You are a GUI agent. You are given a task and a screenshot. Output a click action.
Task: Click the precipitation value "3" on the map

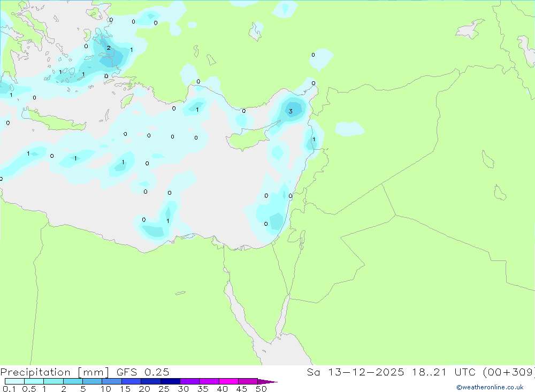[x=291, y=111]
